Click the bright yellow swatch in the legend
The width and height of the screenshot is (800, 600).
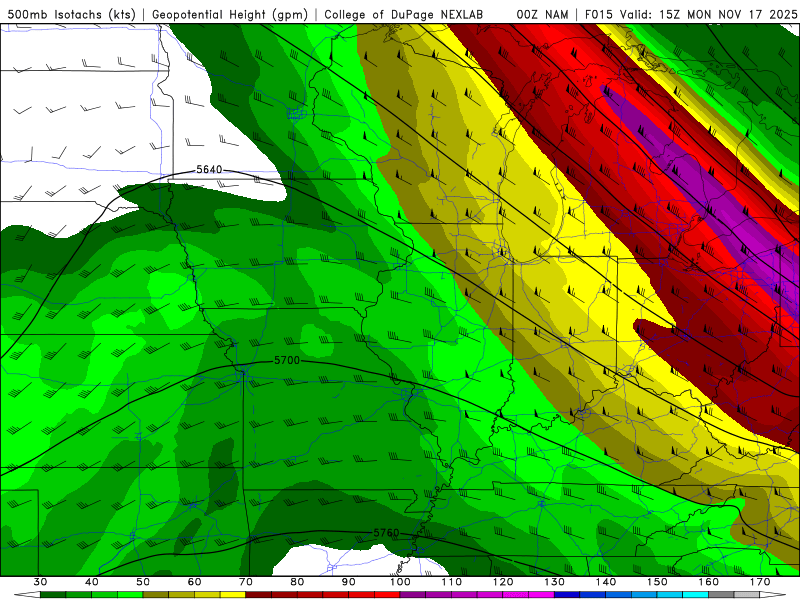pos(233,594)
